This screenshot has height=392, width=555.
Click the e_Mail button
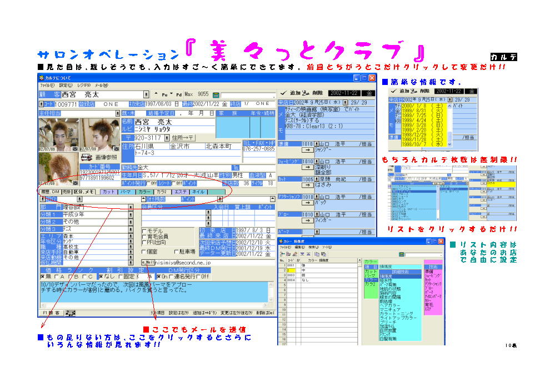pyautogui.click(x=148, y=263)
